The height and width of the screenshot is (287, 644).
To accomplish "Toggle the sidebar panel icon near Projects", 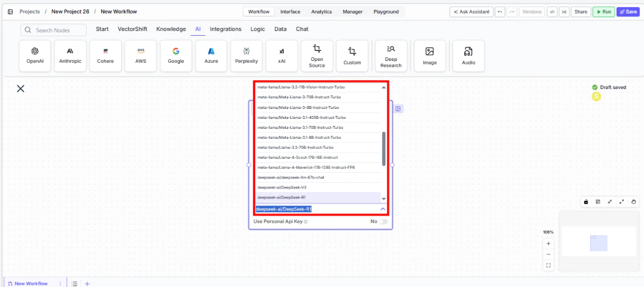I will (11, 12).
